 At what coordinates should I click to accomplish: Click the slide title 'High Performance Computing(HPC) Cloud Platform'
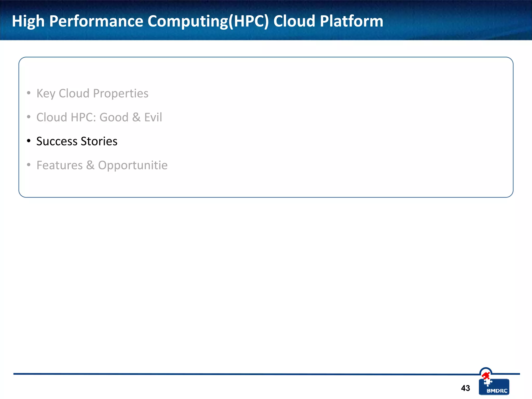(197, 21)
